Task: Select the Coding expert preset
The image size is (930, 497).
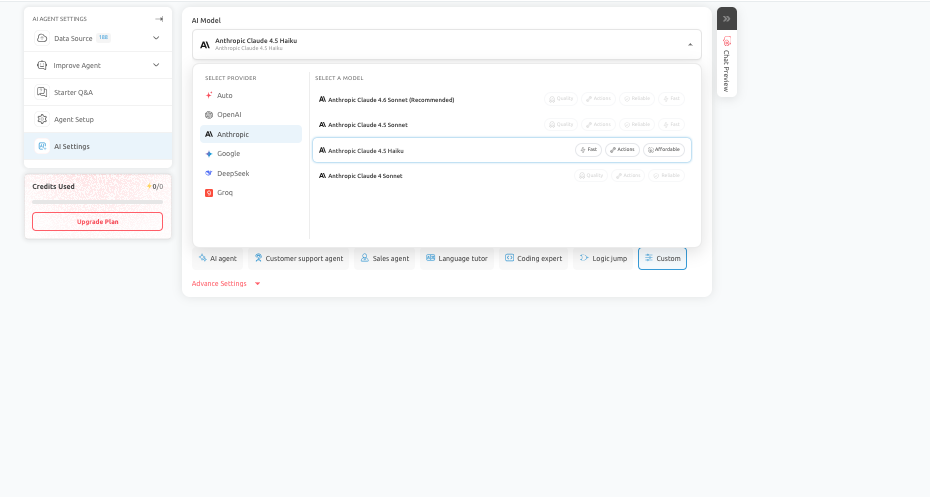Action: tap(533, 258)
